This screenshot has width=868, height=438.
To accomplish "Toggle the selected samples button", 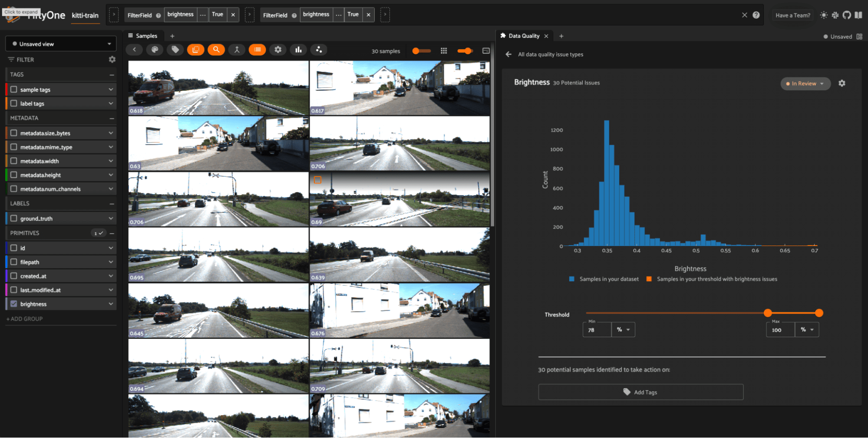I will [196, 50].
